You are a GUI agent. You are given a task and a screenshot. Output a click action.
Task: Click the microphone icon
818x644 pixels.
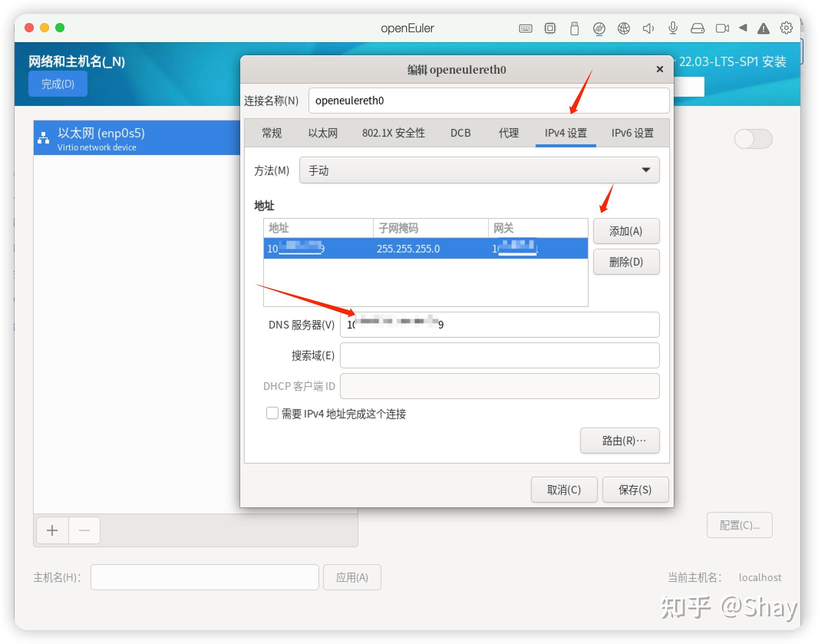(672, 28)
